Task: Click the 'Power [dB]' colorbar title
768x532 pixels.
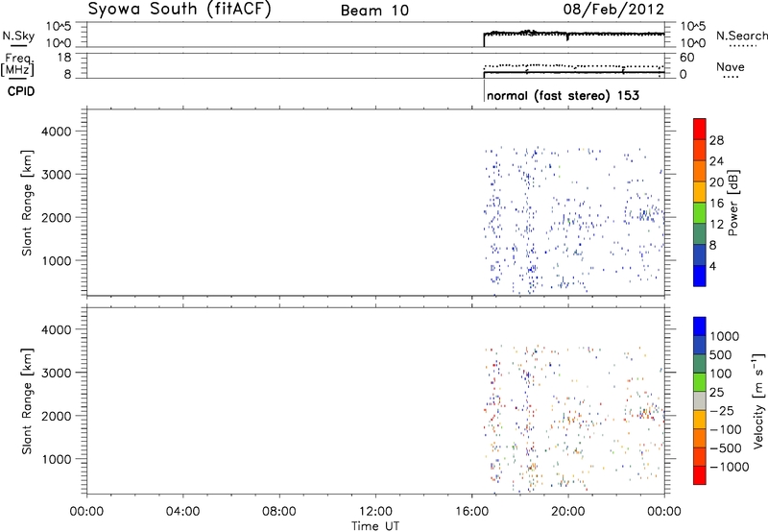Action: pos(733,203)
